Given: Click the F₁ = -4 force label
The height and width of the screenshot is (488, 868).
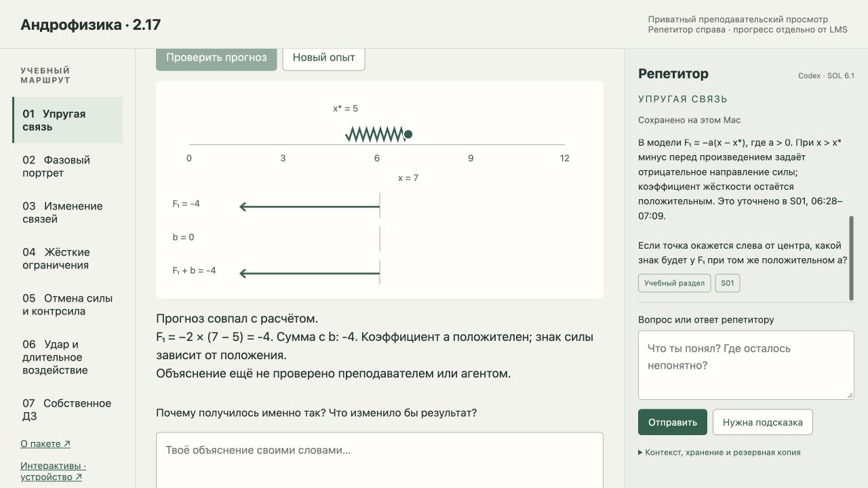Looking at the screenshot, I should click(186, 203).
